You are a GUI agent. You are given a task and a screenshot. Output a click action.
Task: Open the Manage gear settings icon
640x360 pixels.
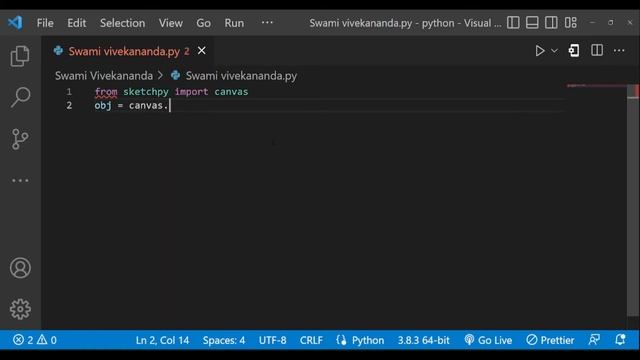pos(20,309)
